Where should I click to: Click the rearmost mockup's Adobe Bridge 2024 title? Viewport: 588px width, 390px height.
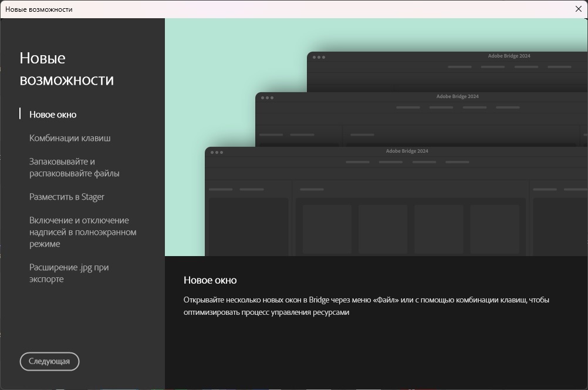coord(509,56)
